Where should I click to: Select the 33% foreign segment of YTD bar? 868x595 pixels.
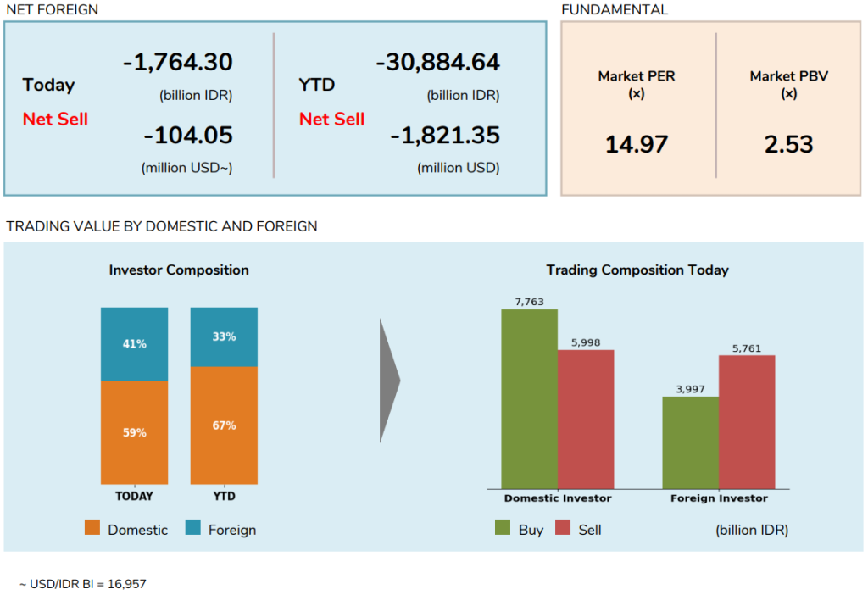(224, 336)
